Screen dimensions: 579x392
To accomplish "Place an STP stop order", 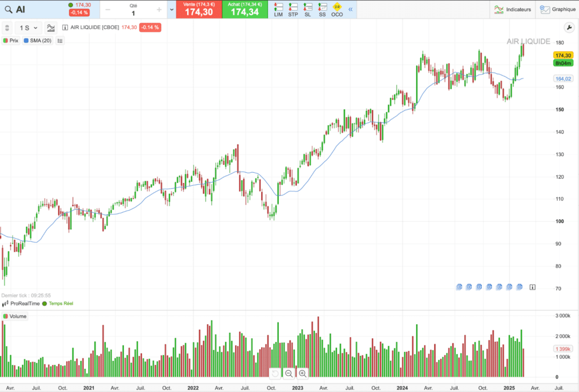I will 293,10.
